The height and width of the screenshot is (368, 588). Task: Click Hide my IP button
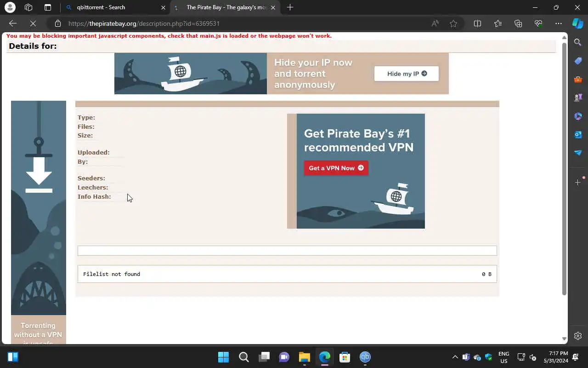pos(407,74)
